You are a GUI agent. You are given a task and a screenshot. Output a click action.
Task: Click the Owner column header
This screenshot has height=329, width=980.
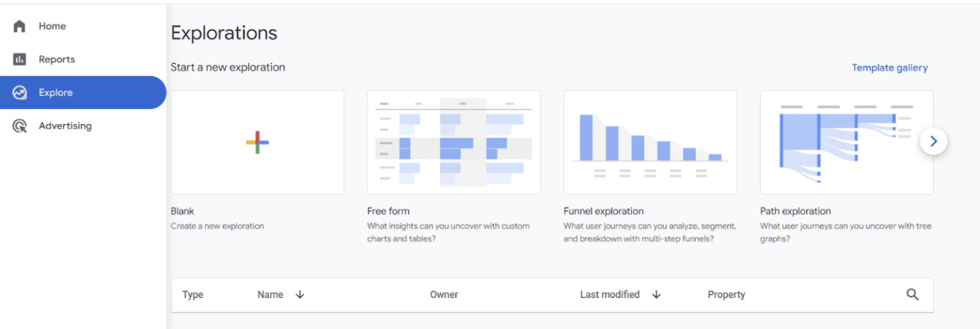coord(444,295)
